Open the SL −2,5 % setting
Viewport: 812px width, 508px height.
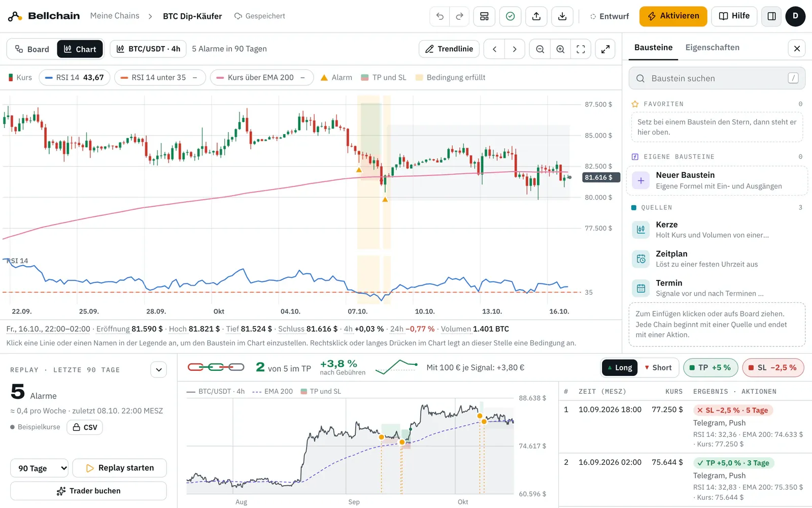point(773,368)
